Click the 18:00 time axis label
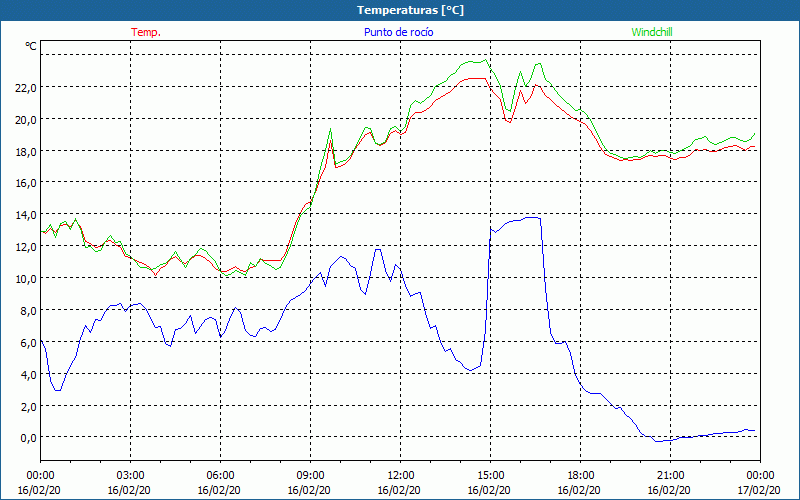This screenshot has height=500, width=800. pyautogui.click(x=581, y=476)
